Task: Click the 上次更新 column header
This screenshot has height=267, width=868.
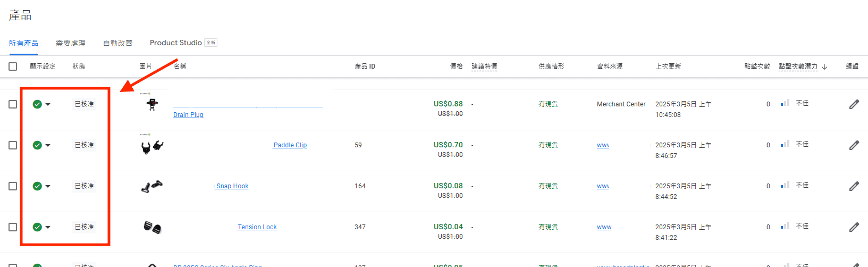Action: tap(668, 66)
